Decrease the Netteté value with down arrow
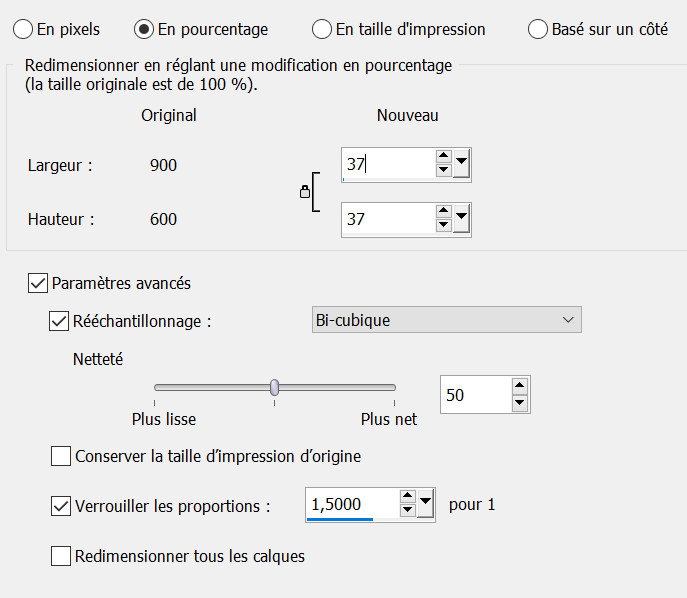Screen dimensions: 687x598 (x=519, y=402)
